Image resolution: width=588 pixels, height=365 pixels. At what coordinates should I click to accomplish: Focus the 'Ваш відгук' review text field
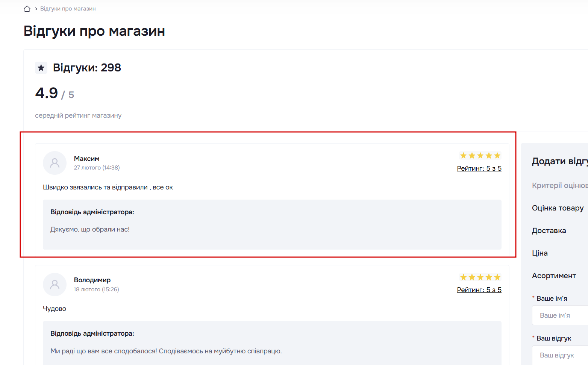pos(560,355)
